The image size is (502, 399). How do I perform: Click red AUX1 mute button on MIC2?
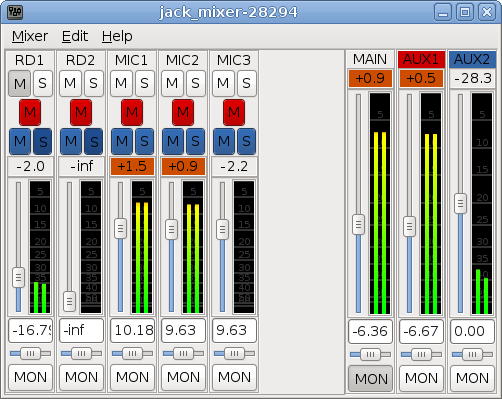pos(183,112)
